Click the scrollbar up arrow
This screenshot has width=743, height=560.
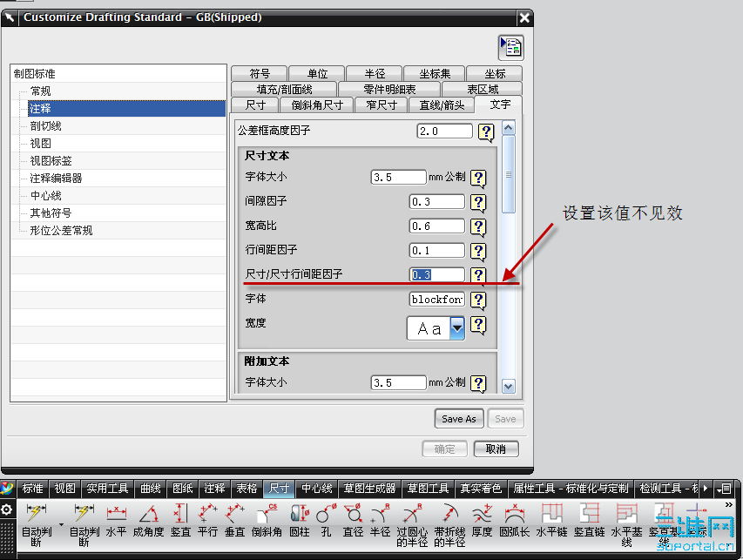tap(509, 128)
